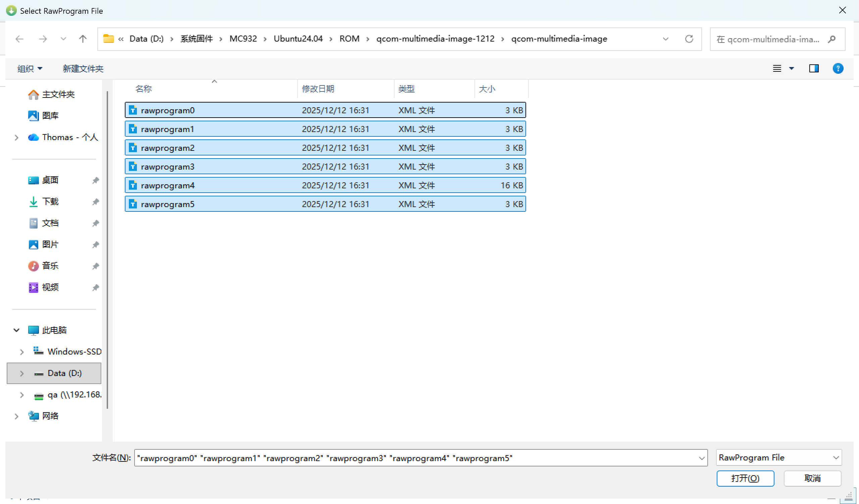Expand the Windows-SSD drive tree node
This screenshot has width=859, height=504.
[21, 352]
